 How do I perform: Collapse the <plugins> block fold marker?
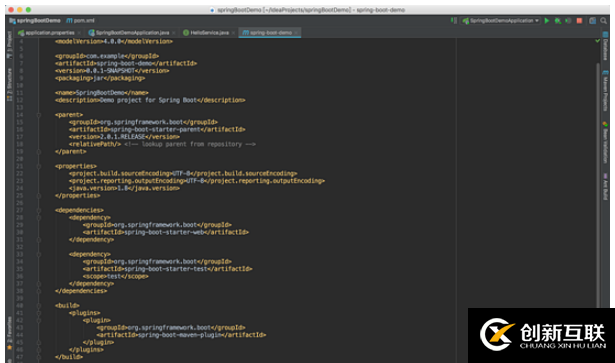[x=39, y=313]
